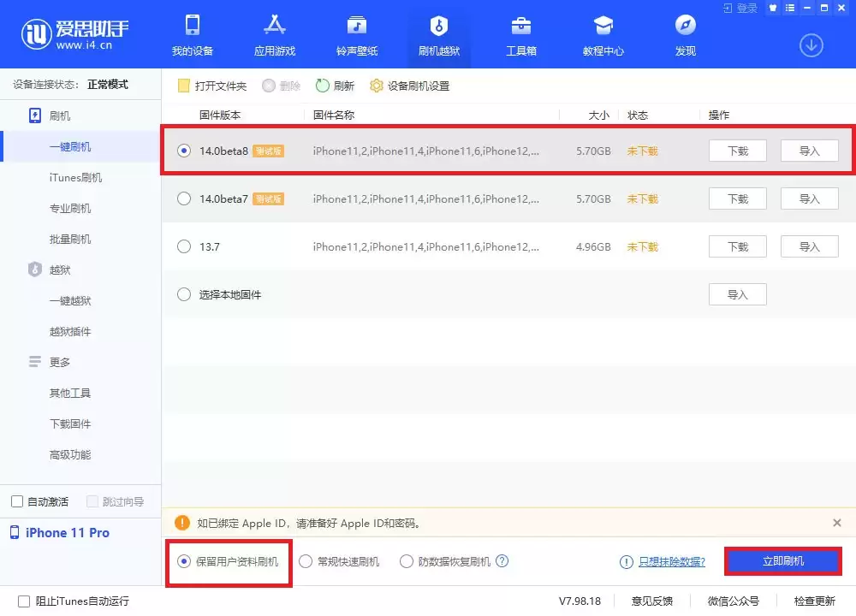The image size is (856, 616).
Task: Import firmware for 14.0beta7 row
Action: (x=810, y=198)
